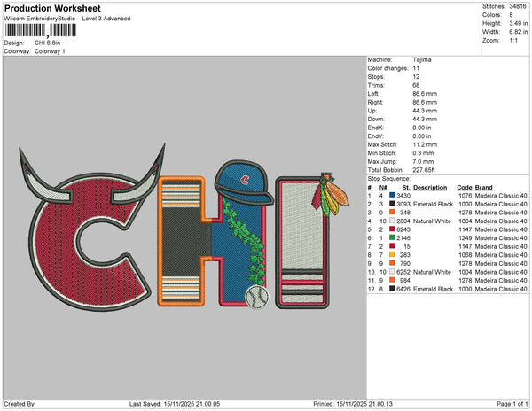This screenshot has width=532, height=411.
Task: Click code '1076' in the first stop row
Action: [x=465, y=196]
